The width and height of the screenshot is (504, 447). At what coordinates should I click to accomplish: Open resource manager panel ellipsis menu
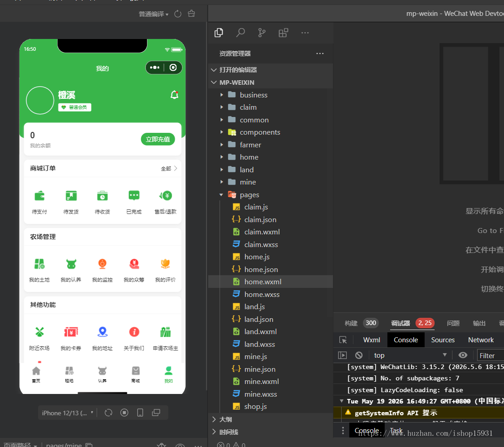coord(320,53)
